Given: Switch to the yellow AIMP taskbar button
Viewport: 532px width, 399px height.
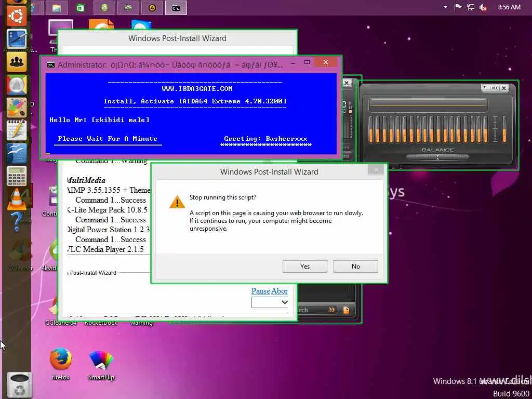Looking at the screenshot, I should (x=152, y=8).
